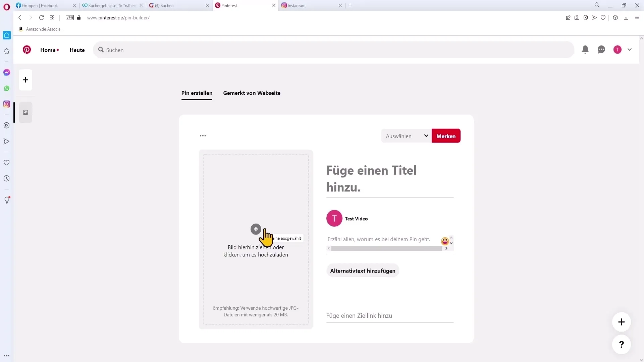The width and height of the screenshot is (644, 362).
Task: Expand the account menu chevron
Action: (630, 50)
